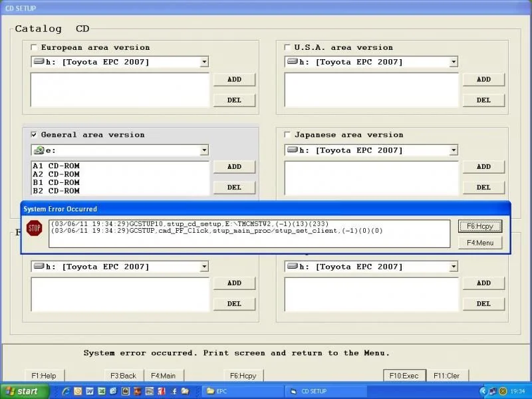Open the Windows Start menu

[25, 391]
